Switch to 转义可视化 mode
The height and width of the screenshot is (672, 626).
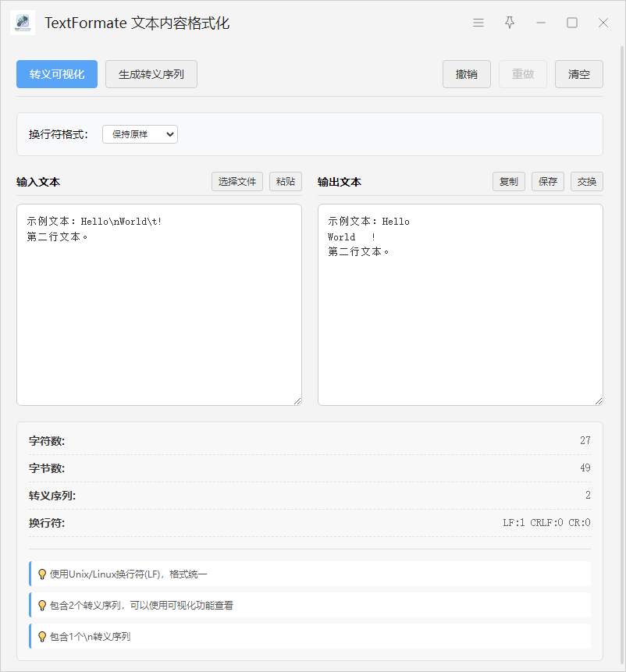(x=57, y=74)
